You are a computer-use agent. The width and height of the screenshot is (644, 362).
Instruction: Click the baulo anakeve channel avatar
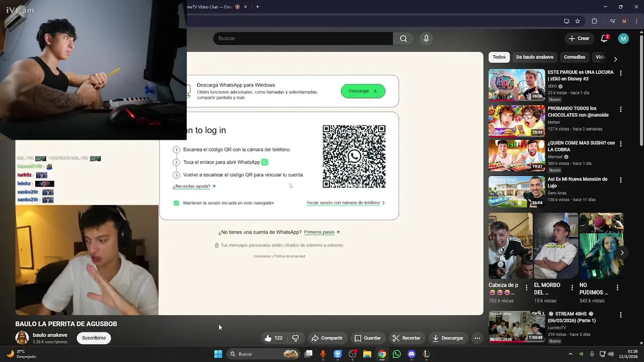pos(22,338)
